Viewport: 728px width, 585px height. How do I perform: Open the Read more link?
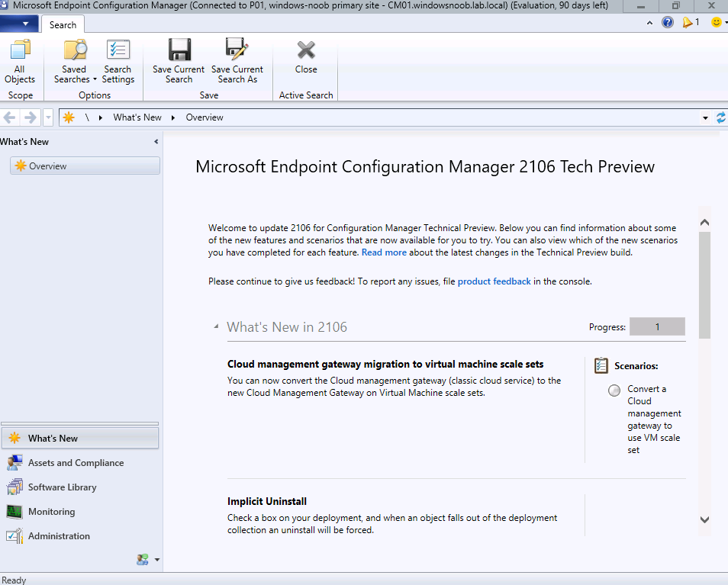(384, 252)
